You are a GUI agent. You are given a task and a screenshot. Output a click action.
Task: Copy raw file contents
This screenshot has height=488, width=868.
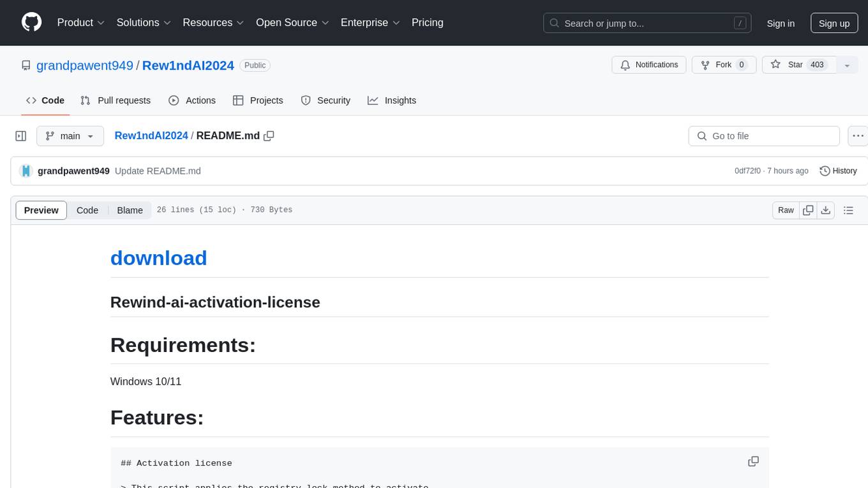[808, 210]
